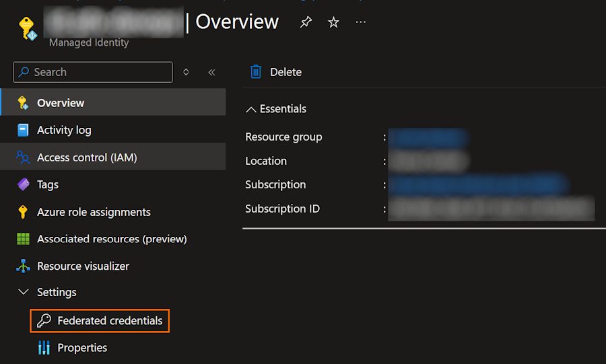Click the Overview key icon in sidebar
This screenshot has width=606, height=364.
click(23, 103)
